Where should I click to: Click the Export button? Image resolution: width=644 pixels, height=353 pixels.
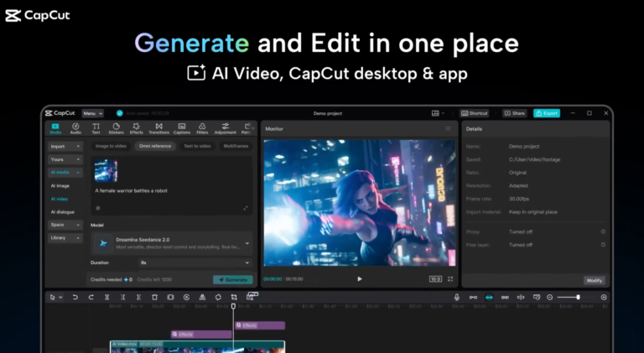tap(547, 113)
